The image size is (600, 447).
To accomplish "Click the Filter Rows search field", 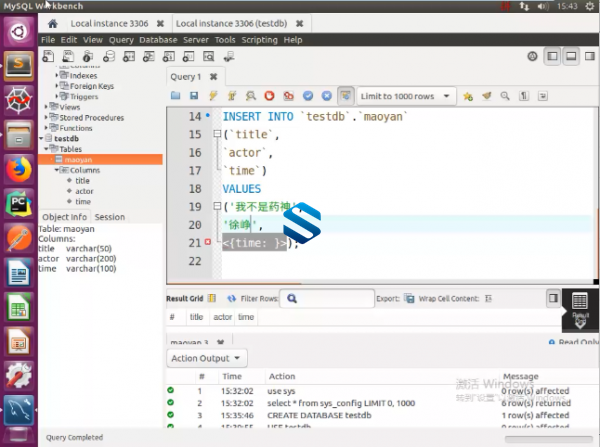I will click(327, 299).
